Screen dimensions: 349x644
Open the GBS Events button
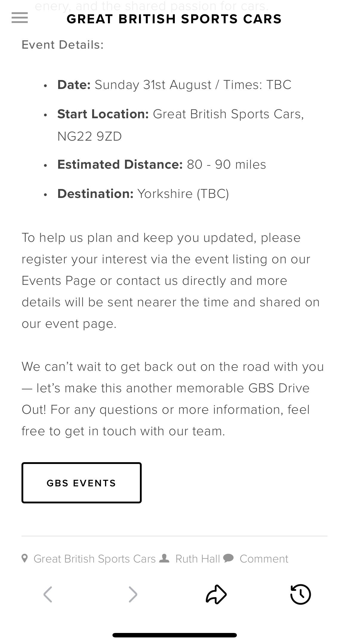click(81, 483)
